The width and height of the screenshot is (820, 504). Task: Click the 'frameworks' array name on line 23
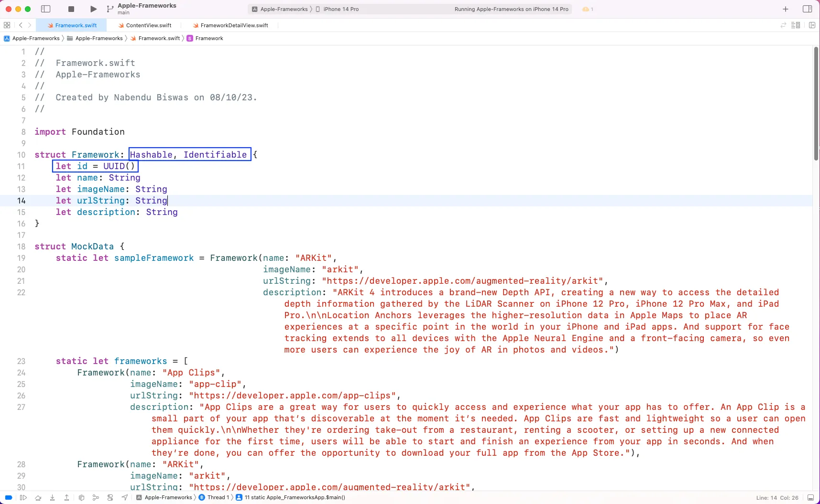[141, 361]
